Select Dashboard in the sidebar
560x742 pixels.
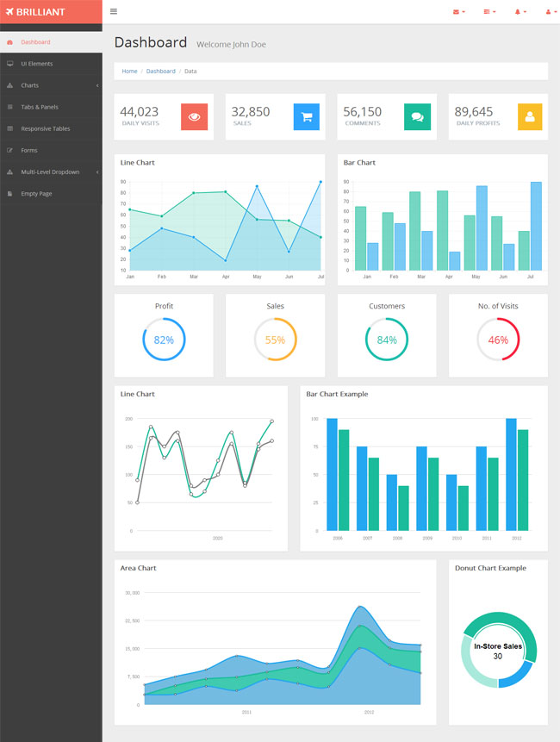point(51,42)
